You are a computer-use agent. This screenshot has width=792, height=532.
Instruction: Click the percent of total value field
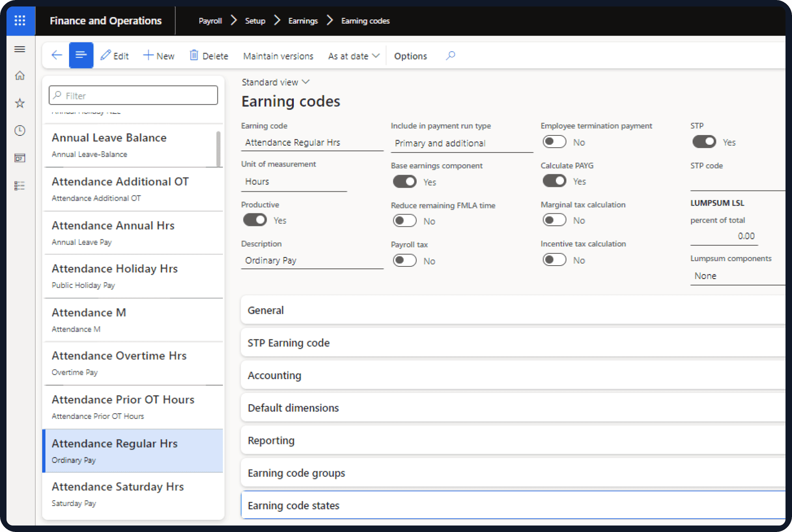coord(724,236)
